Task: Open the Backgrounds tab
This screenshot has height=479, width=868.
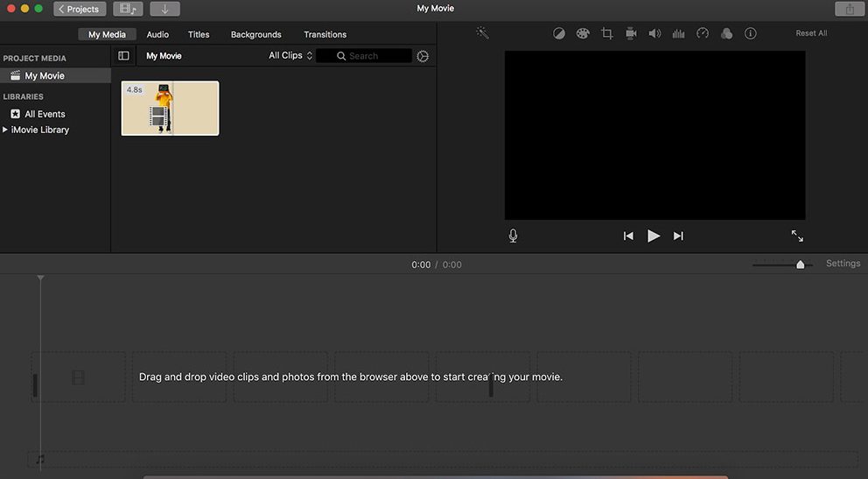Action: point(255,34)
